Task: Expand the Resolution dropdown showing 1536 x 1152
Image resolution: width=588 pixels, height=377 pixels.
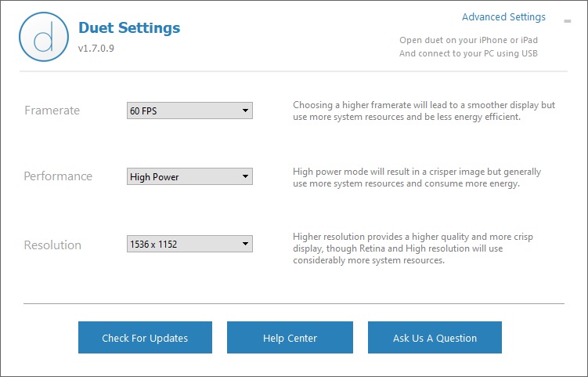Action: click(189, 245)
